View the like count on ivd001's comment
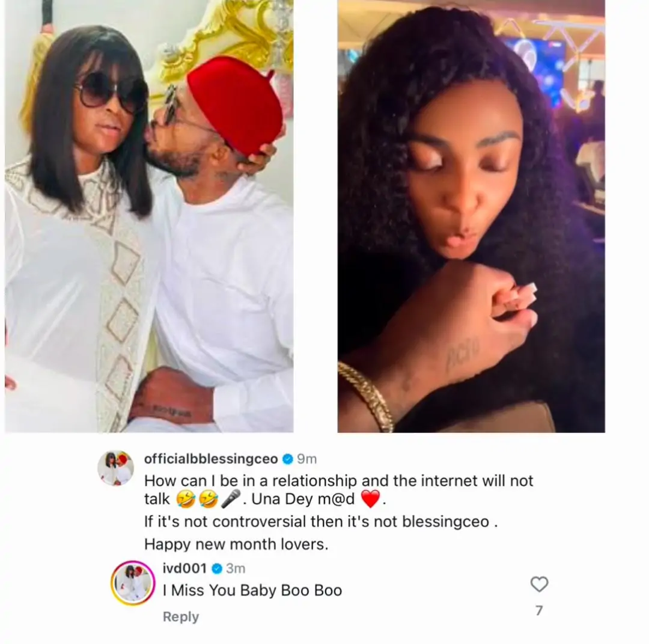649x644 pixels. [539, 611]
